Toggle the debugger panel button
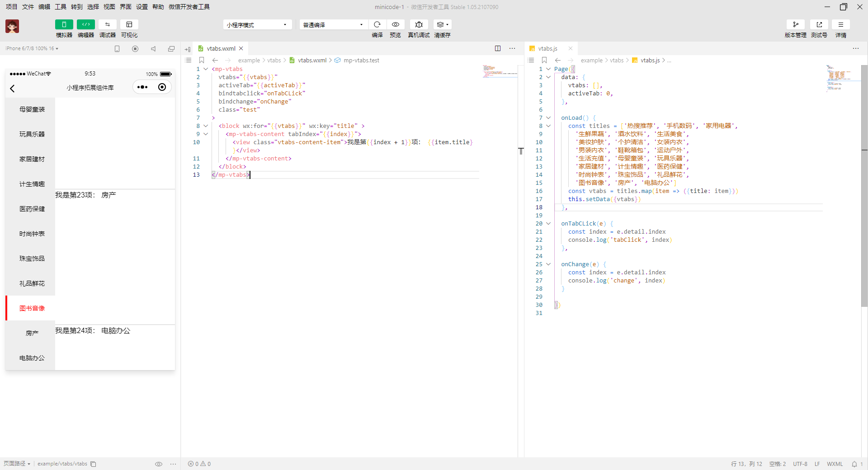This screenshot has height=470, width=868. pyautogui.click(x=108, y=24)
